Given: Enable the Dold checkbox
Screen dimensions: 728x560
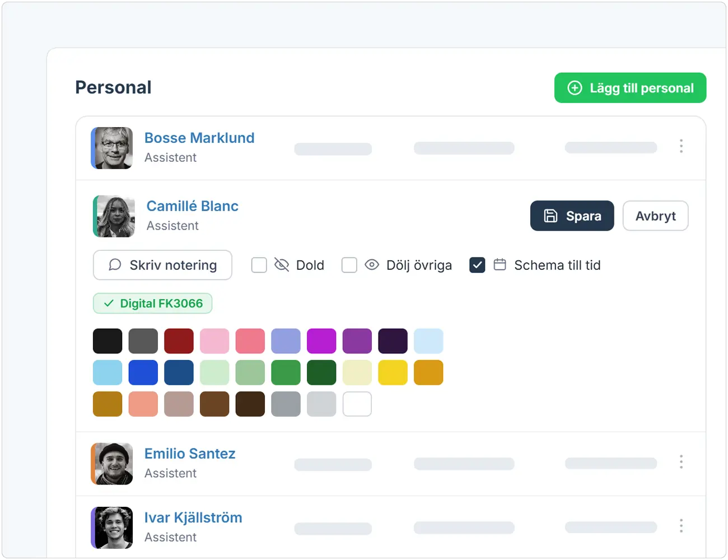Looking at the screenshot, I should pyautogui.click(x=259, y=265).
